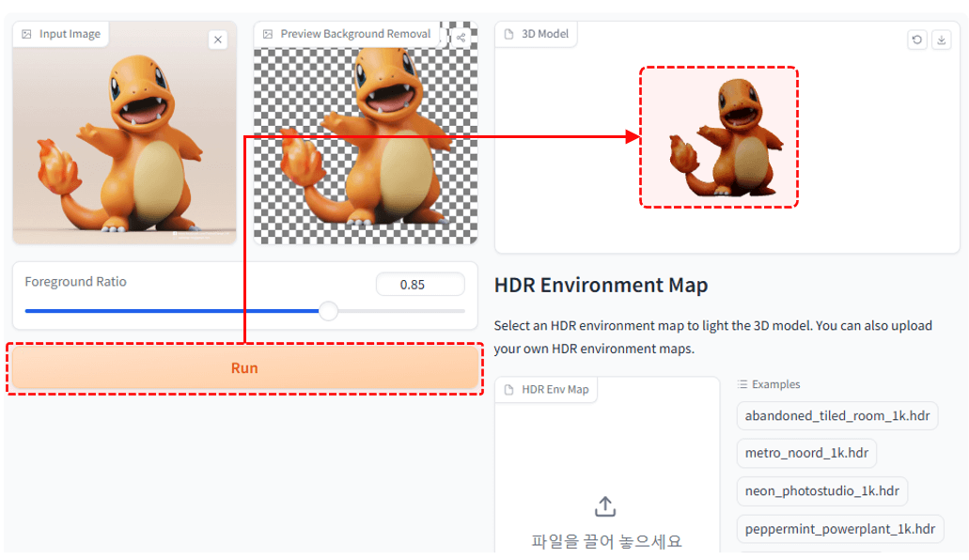The width and height of the screenshot is (969, 560).
Task: Click the share icon on Preview Background Removal
Action: pos(461,38)
